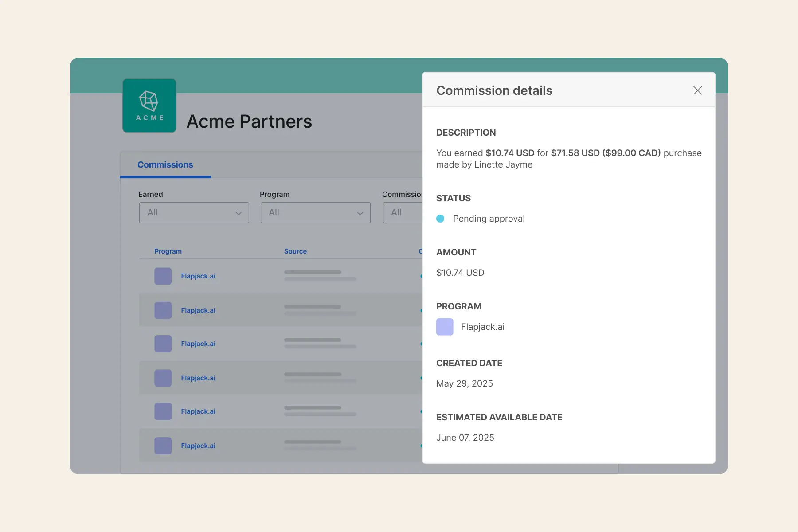Click the Pending approval status text
Screen dimensions: 798x532
point(489,219)
